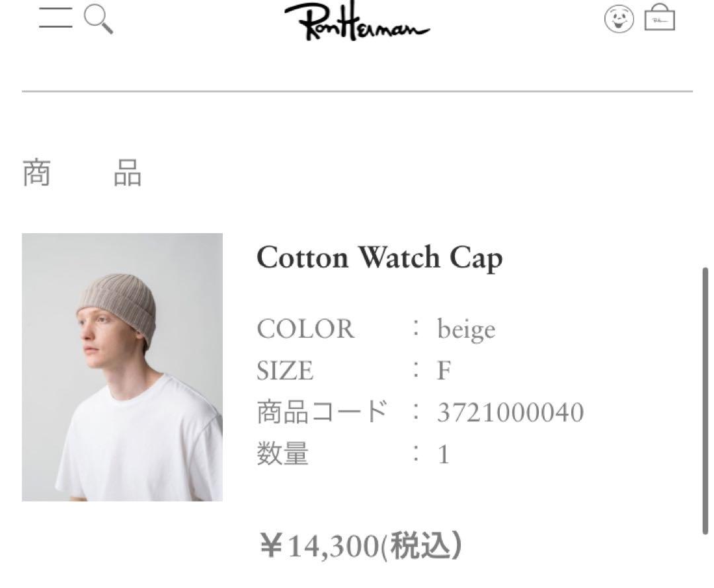Click the horizontal divider below header
This screenshot has height=588, width=714.
(357, 91)
